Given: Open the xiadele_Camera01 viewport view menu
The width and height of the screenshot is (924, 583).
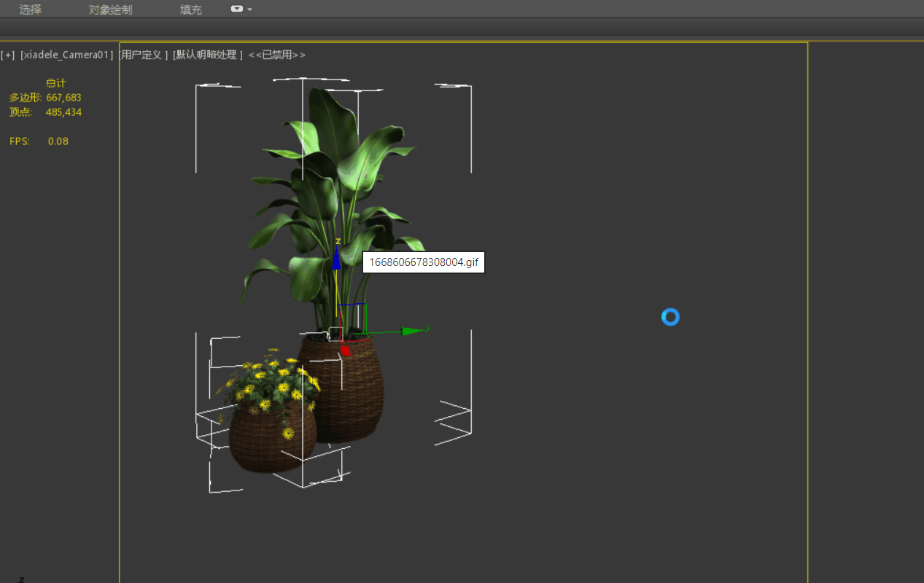Looking at the screenshot, I should pyautogui.click(x=66, y=55).
